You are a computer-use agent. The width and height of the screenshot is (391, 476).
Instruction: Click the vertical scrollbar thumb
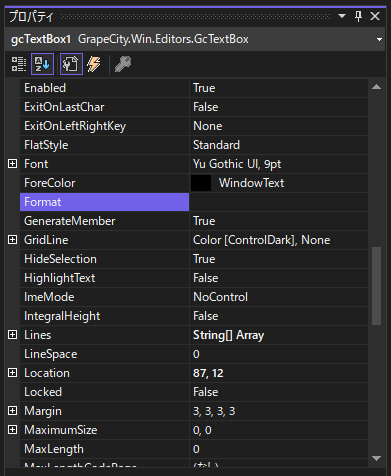click(x=376, y=286)
